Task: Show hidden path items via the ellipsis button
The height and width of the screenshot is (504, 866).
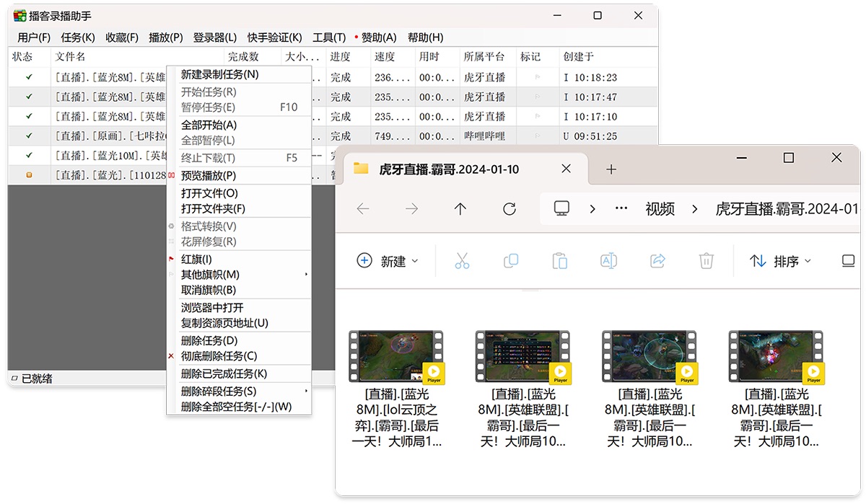Action: (x=621, y=209)
